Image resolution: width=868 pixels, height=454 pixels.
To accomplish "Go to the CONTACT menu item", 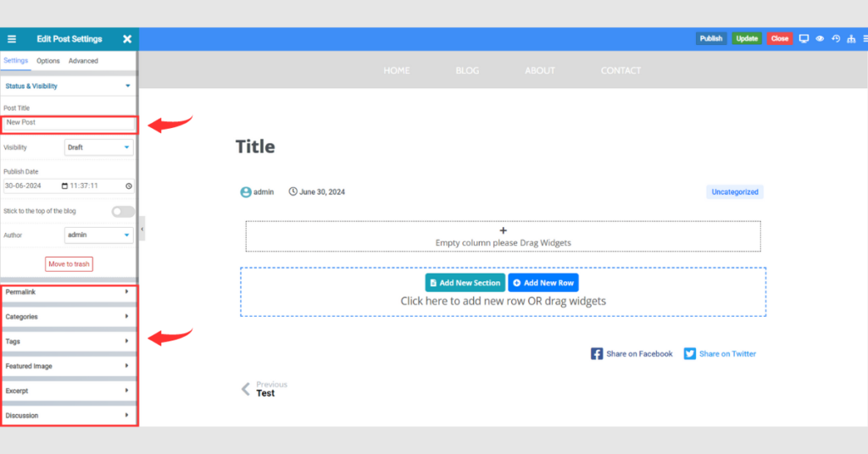I will (x=620, y=71).
